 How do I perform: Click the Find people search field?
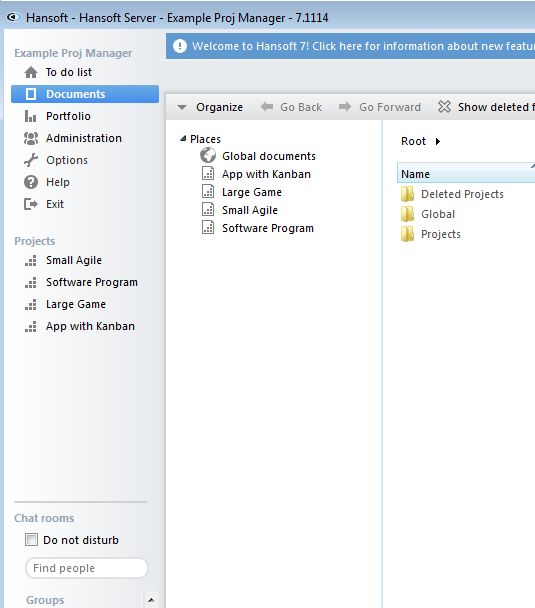[x=87, y=568]
